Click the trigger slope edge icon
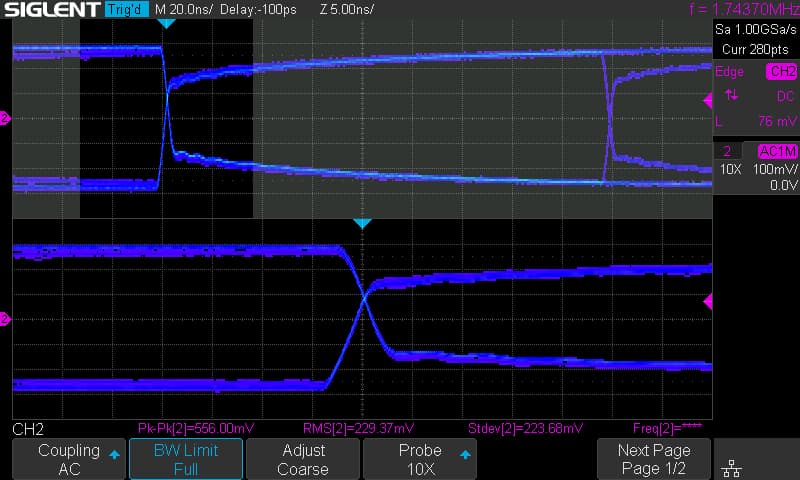The image size is (800, 480). 731,95
